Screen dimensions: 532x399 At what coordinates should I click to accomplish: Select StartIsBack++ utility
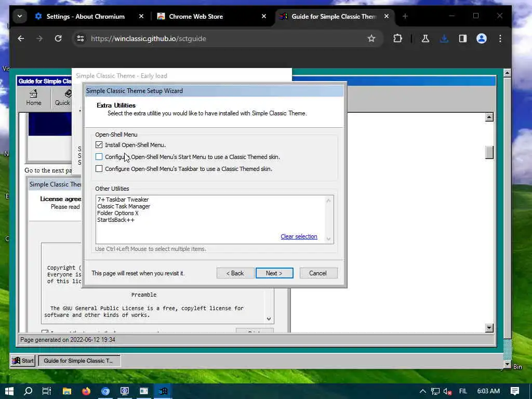pos(116,220)
